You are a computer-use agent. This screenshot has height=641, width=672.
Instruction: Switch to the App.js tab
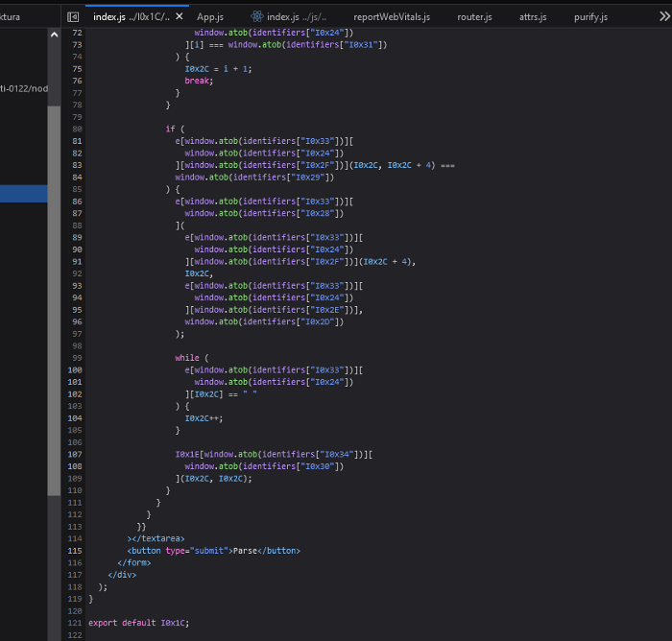tap(212, 17)
